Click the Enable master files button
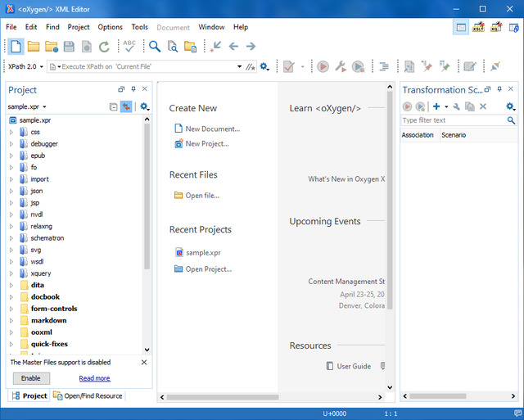 [x=30, y=378]
